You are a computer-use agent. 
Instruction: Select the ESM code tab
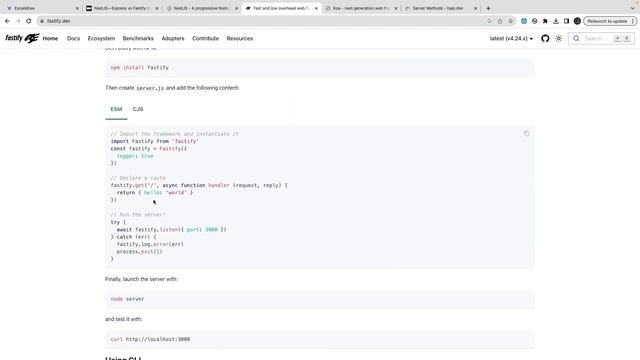pyautogui.click(x=116, y=109)
